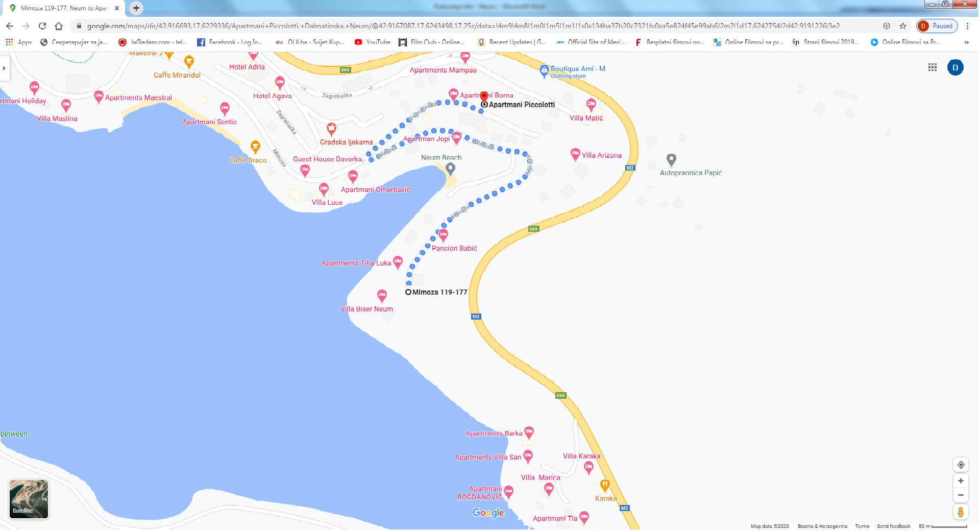This screenshot has width=980, height=531.
Task: Zoom out the map with minus
Action: [x=961, y=495]
